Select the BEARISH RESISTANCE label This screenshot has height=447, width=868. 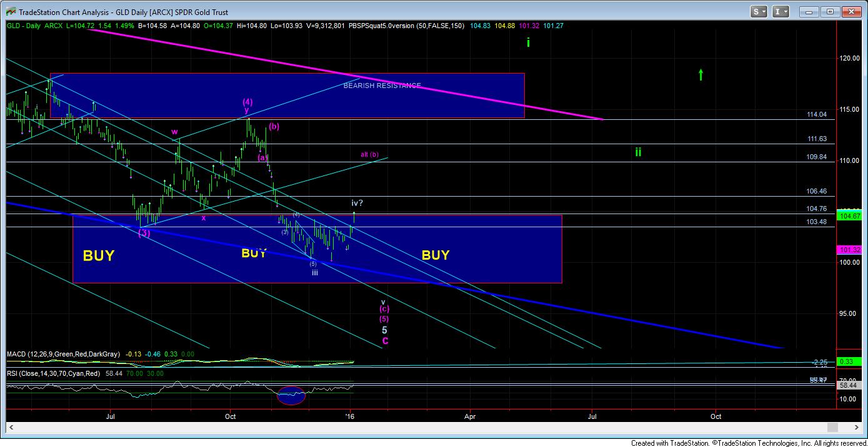click(x=382, y=86)
